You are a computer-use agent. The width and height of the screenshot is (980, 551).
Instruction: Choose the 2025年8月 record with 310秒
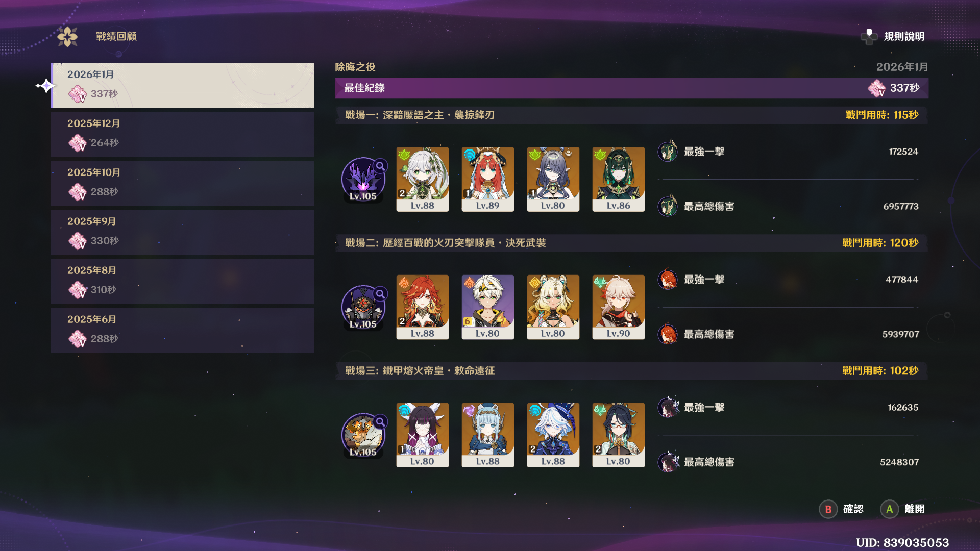pyautogui.click(x=183, y=282)
